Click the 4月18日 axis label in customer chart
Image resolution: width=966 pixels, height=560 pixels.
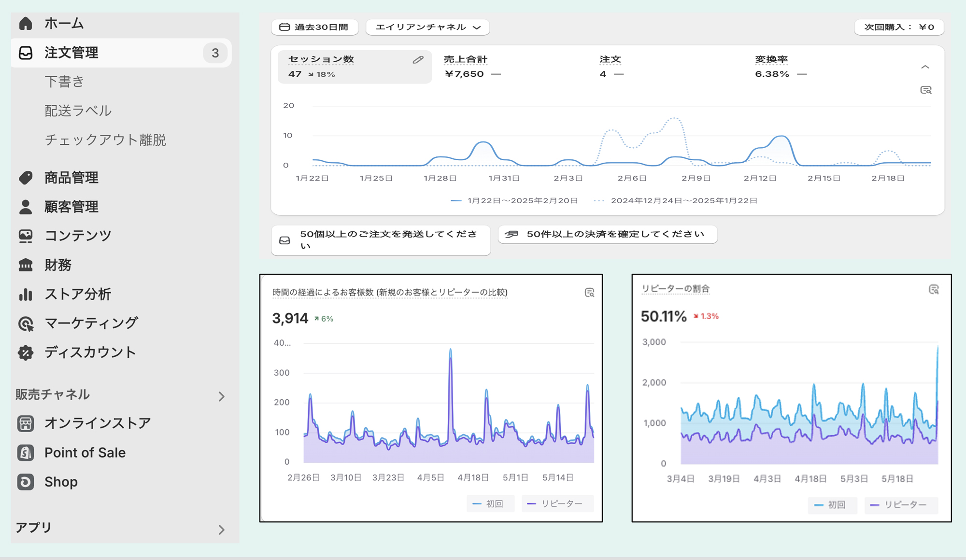click(x=473, y=477)
